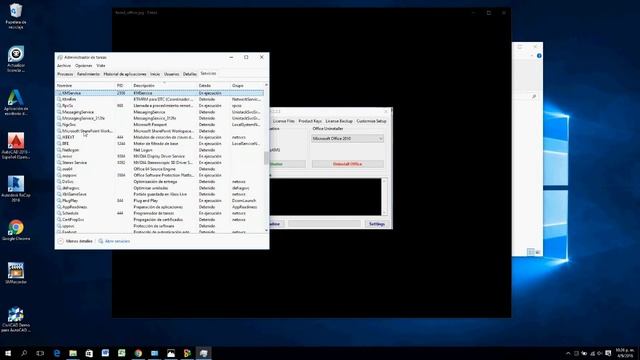Switch to the Photos app on the taskbar
The width and height of the screenshot is (640, 360).
(x=171, y=353)
